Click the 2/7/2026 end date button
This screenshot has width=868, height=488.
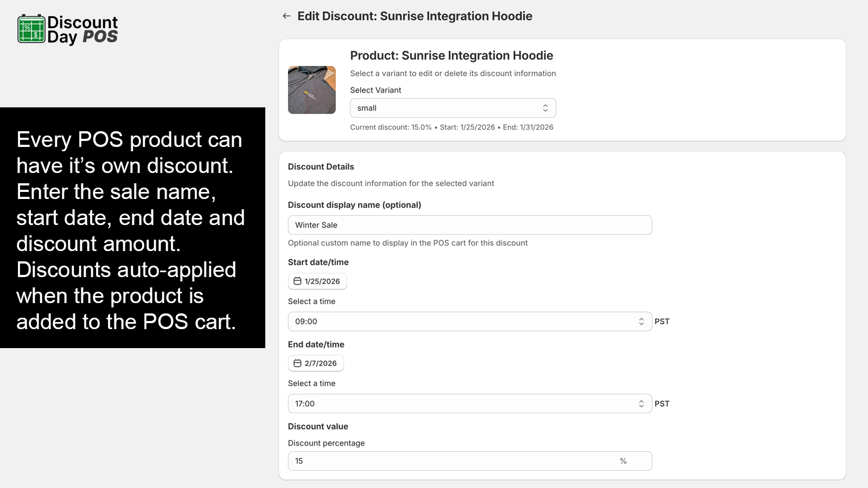pyautogui.click(x=316, y=363)
